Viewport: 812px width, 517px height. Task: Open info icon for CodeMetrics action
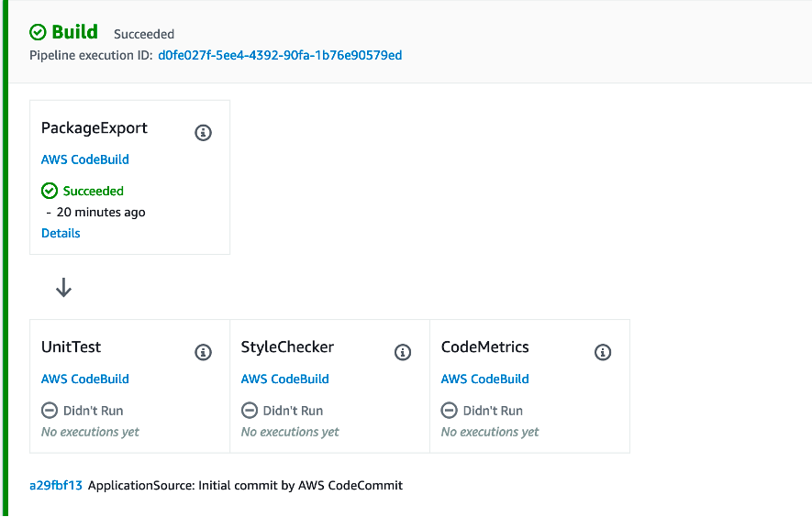point(603,352)
